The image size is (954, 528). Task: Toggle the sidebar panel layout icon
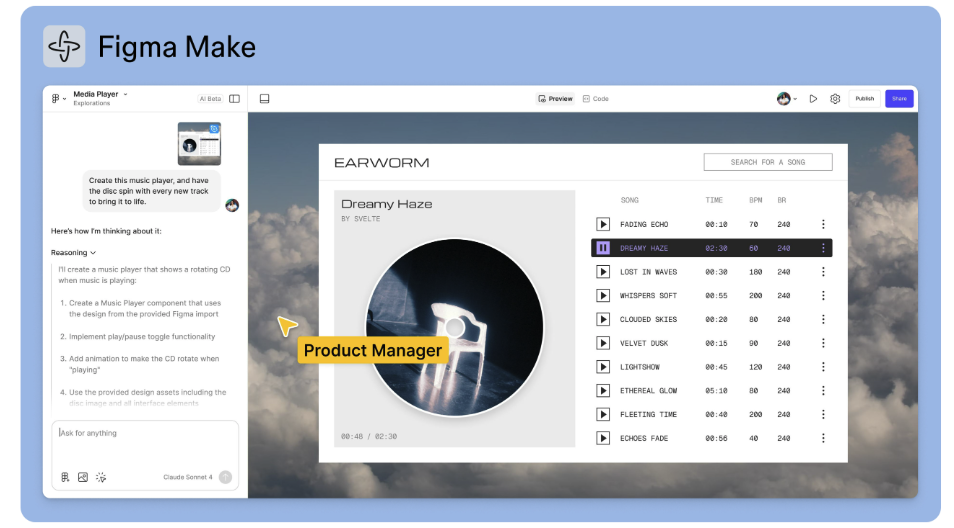(x=234, y=99)
